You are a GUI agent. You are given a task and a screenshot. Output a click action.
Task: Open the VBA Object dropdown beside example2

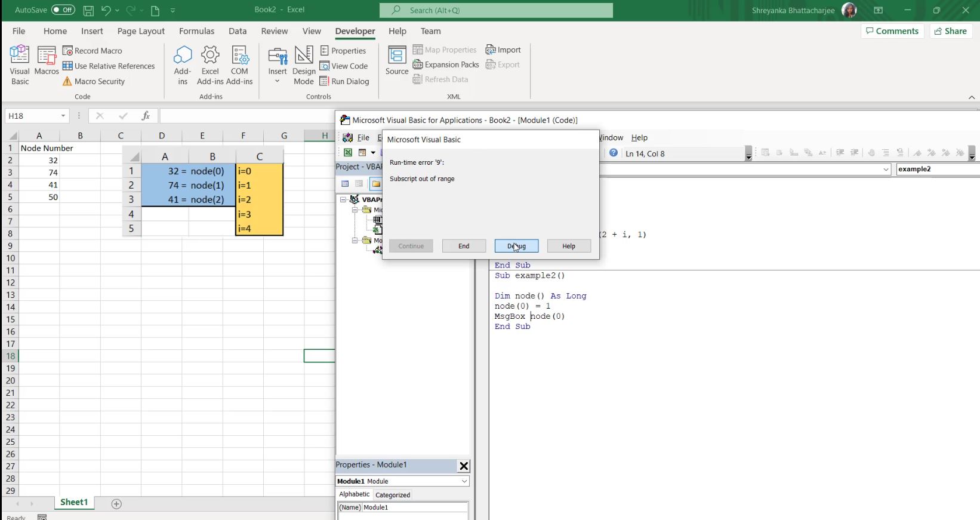[x=886, y=170]
